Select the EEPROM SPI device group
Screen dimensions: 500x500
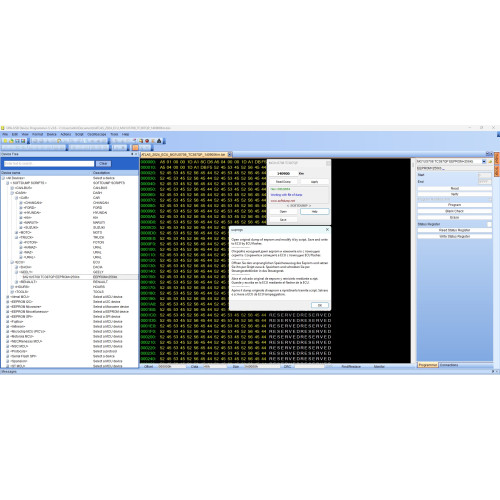(x=22, y=317)
